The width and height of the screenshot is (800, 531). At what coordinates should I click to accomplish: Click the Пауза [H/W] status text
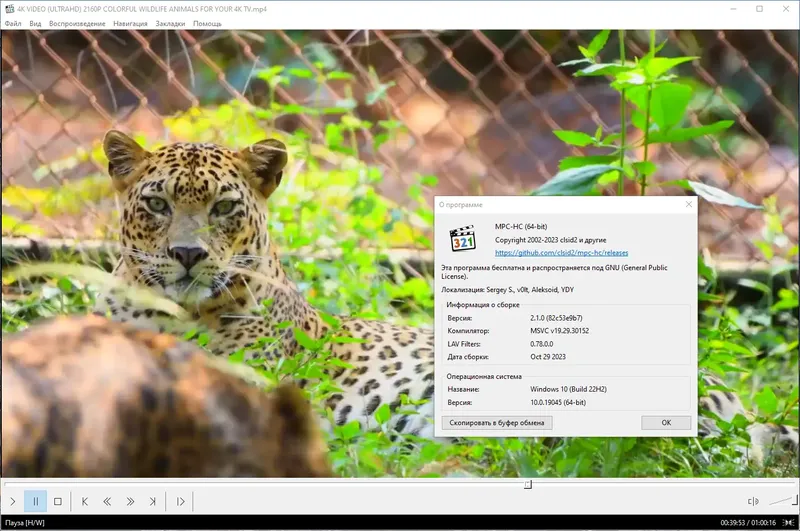pos(24,522)
